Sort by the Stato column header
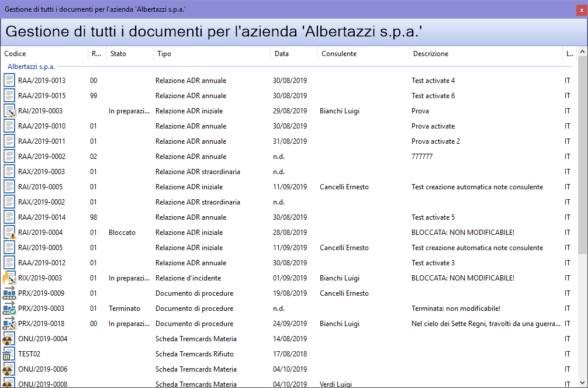This screenshot has height=388, width=588. coord(120,53)
